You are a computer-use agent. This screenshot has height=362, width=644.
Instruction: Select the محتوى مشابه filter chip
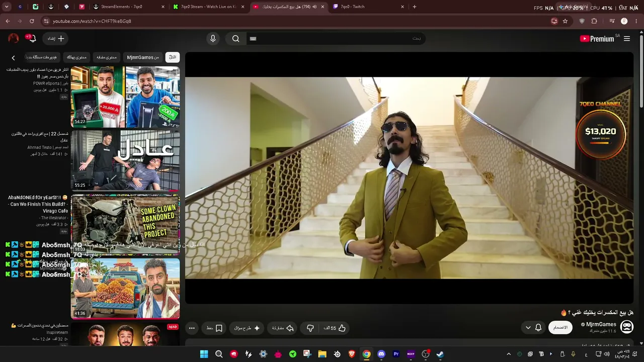point(107,57)
